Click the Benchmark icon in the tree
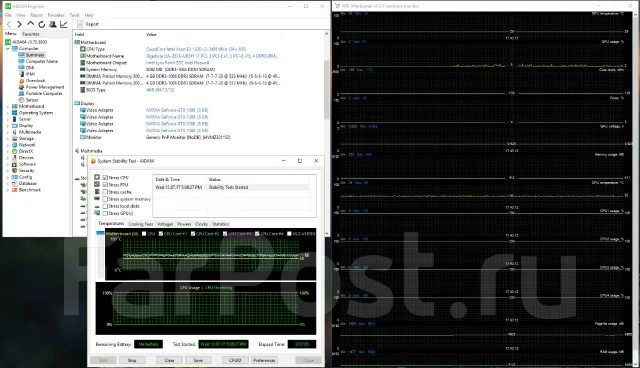 point(15,190)
